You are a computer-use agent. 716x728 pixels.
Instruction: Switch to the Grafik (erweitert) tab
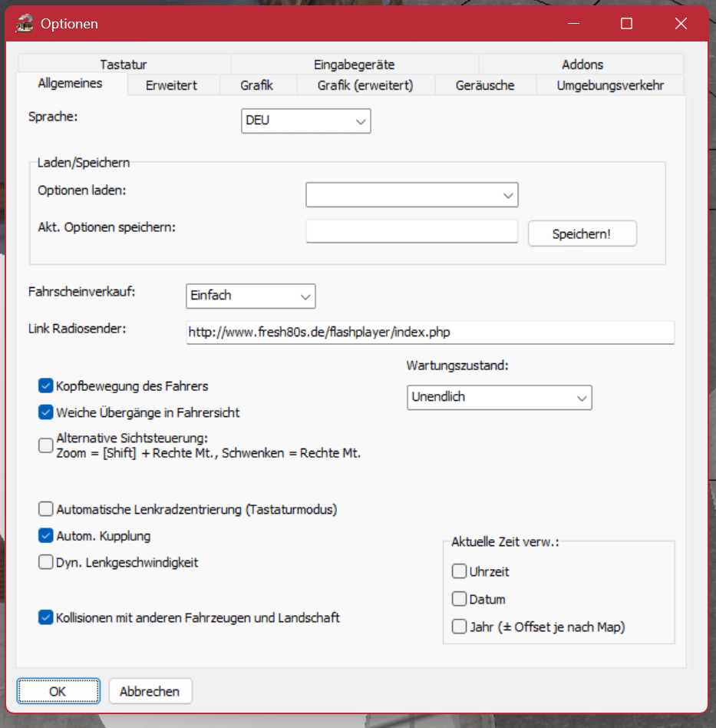pos(365,85)
